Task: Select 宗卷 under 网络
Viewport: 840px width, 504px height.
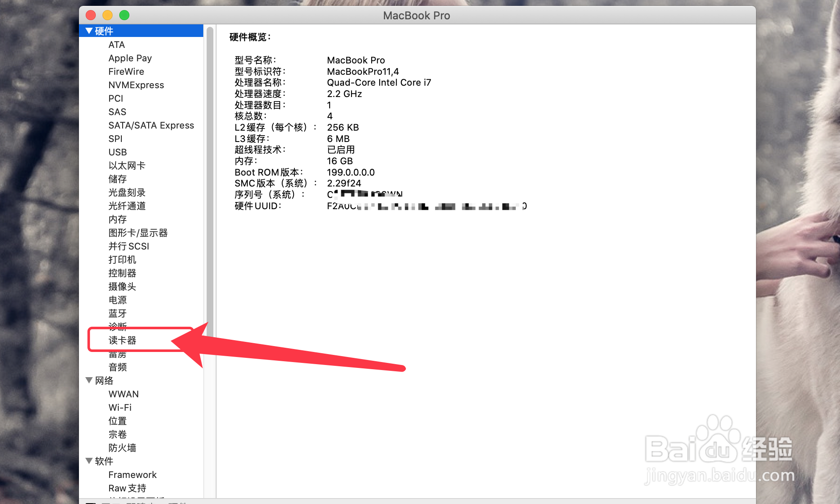Action: pyautogui.click(x=118, y=434)
